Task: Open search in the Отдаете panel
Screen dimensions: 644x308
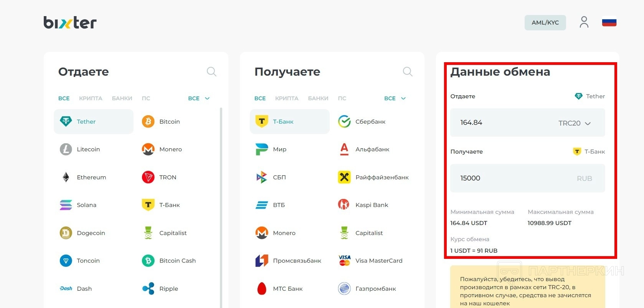Action: (x=211, y=72)
